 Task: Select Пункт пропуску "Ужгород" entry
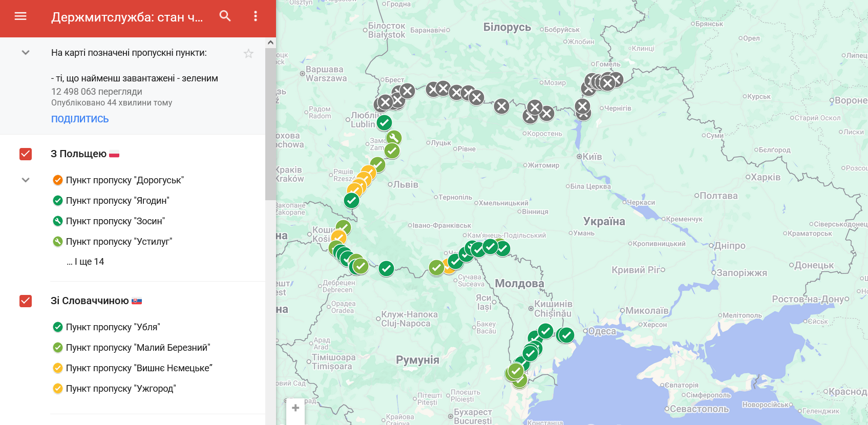click(121, 389)
